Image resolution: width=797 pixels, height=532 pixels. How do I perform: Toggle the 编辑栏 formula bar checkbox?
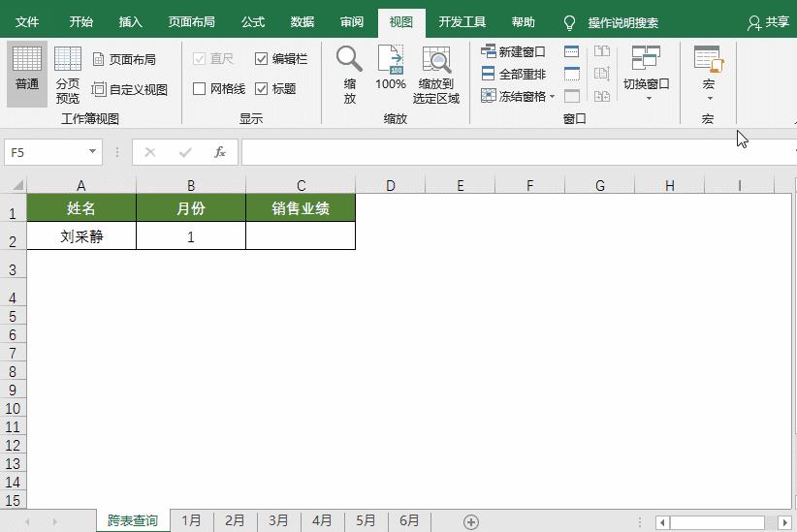coord(261,59)
